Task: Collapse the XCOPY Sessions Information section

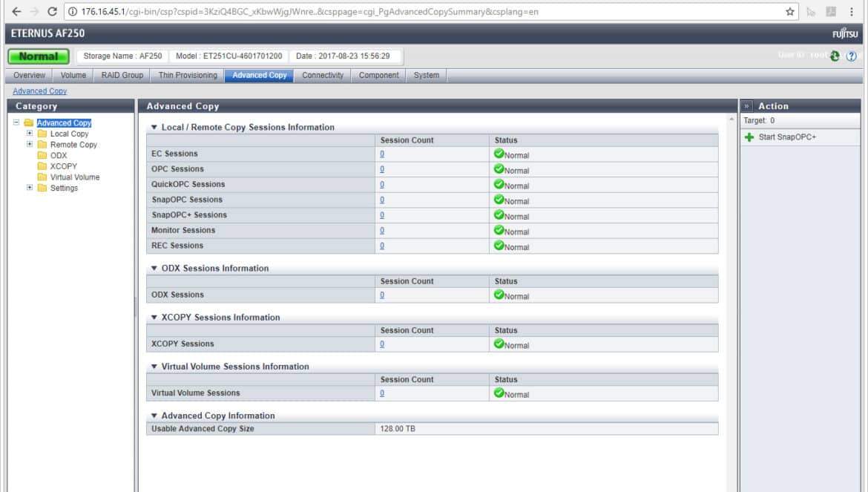Action: click(154, 318)
